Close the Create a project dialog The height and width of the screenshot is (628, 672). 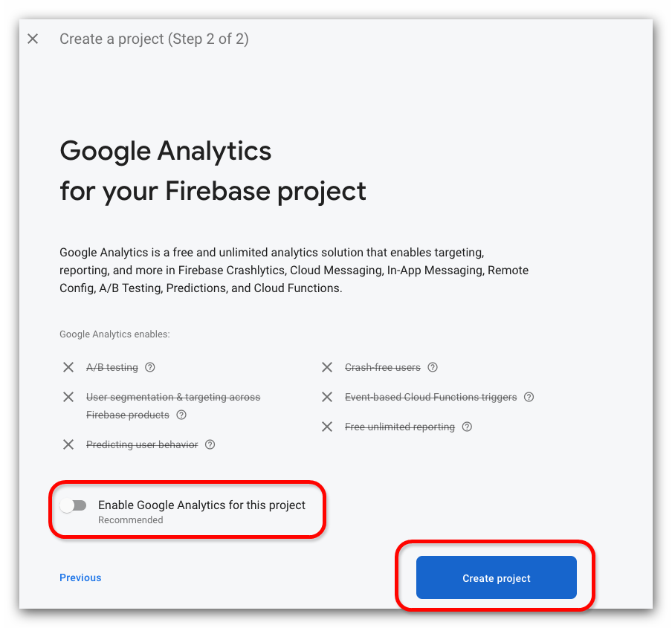[33, 39]
